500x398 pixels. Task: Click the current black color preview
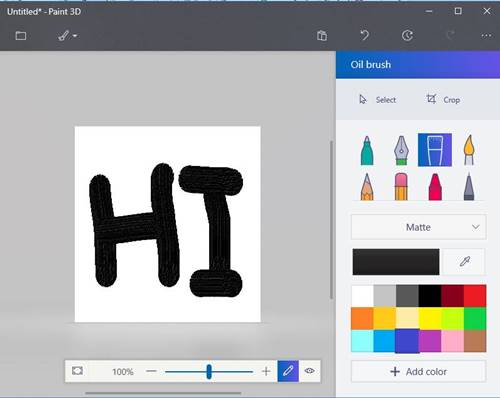396,262
